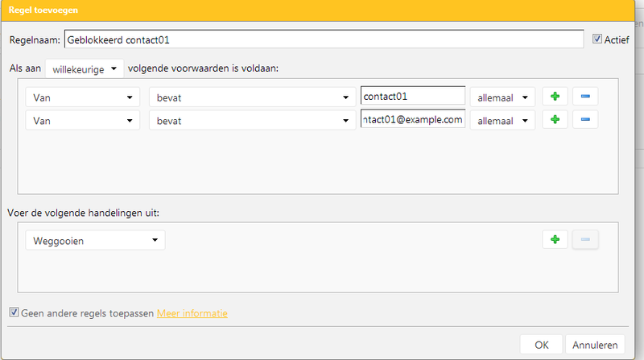
Task: Add another action after Weggooien
Action: tap(555, 239)
